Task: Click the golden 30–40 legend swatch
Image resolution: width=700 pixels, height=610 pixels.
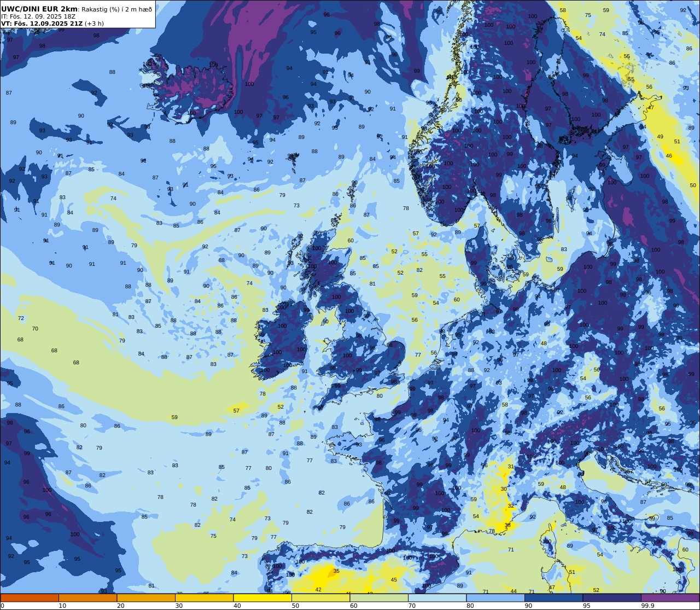Action: (204, 597)
